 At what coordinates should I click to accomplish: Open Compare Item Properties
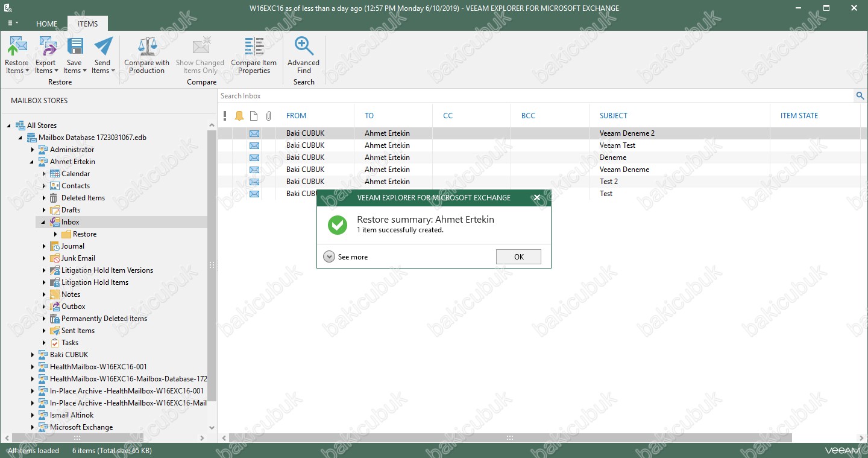pos(254,56)
